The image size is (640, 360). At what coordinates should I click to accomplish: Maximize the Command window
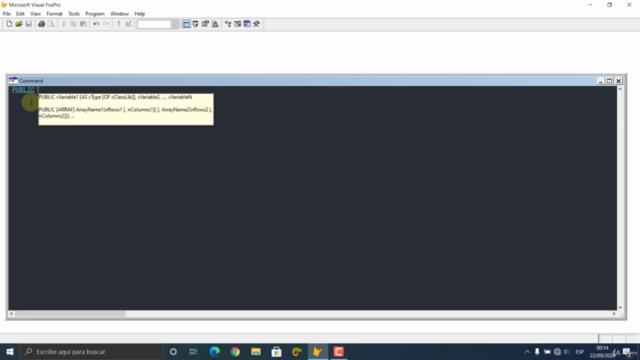[609, 81]
